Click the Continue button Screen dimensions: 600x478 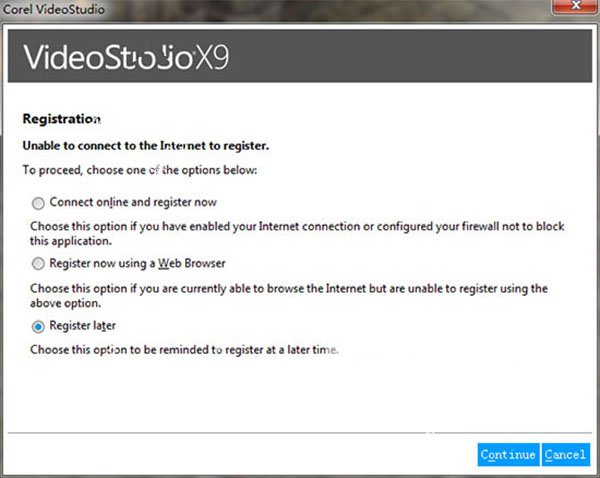pyautogui.click(x=508, y=455)
